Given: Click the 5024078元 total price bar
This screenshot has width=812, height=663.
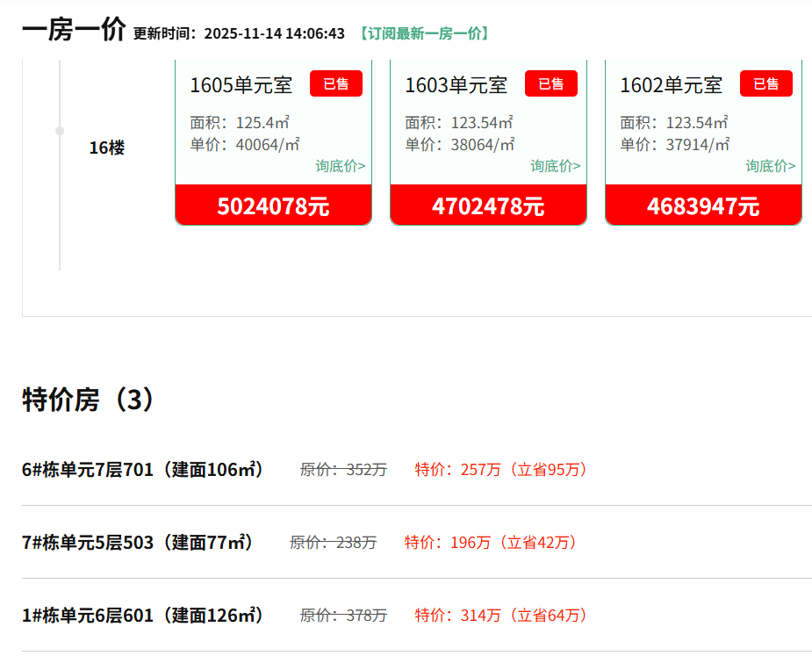Looking at the screenshot, I should tap(273, 205).
